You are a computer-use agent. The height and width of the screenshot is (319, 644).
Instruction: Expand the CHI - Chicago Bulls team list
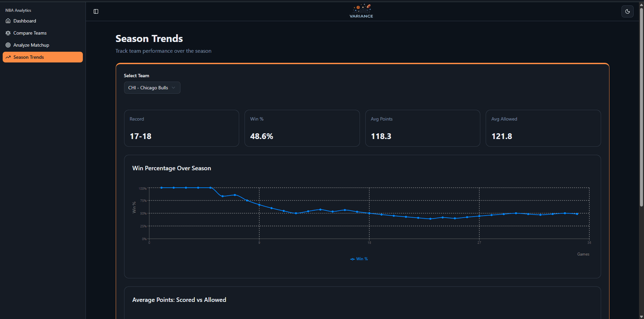click(x=152, y=88)
